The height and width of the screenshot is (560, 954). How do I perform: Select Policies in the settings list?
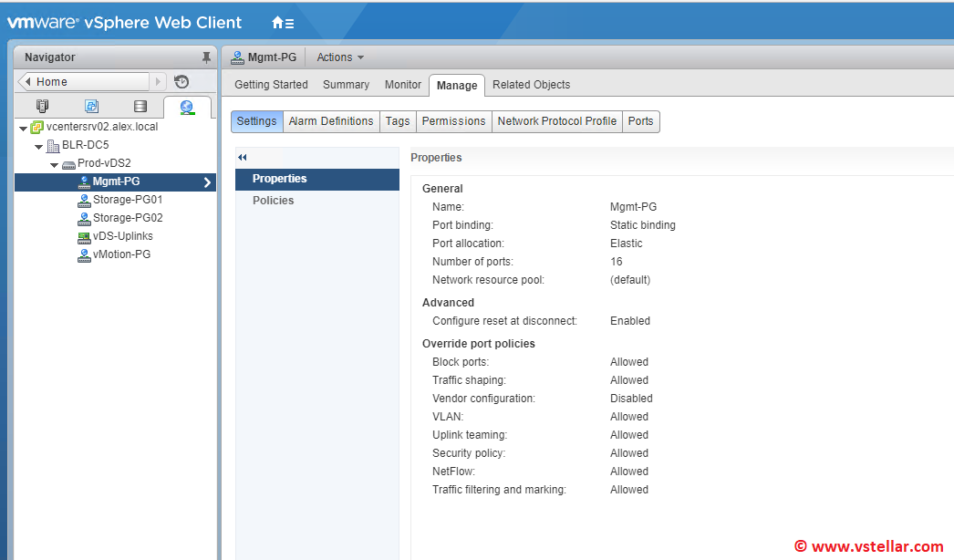click(273, 201)
